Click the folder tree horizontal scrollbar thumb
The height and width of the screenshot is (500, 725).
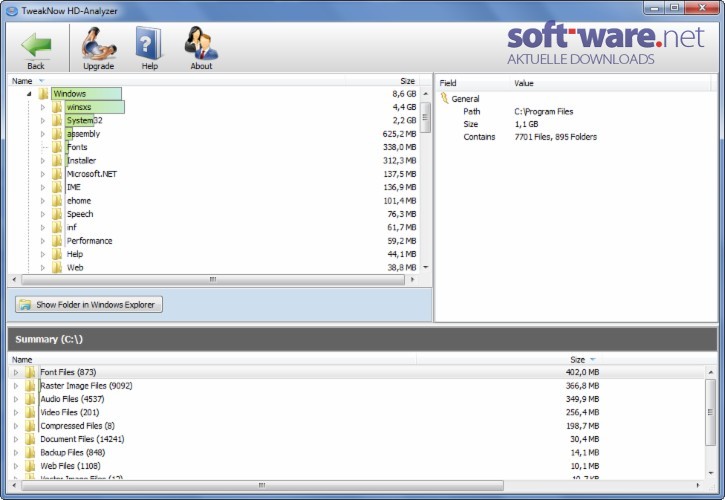pos(213,280)
